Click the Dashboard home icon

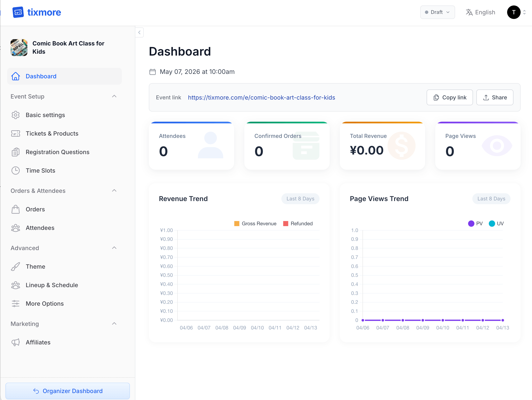(x=15, y=76)
